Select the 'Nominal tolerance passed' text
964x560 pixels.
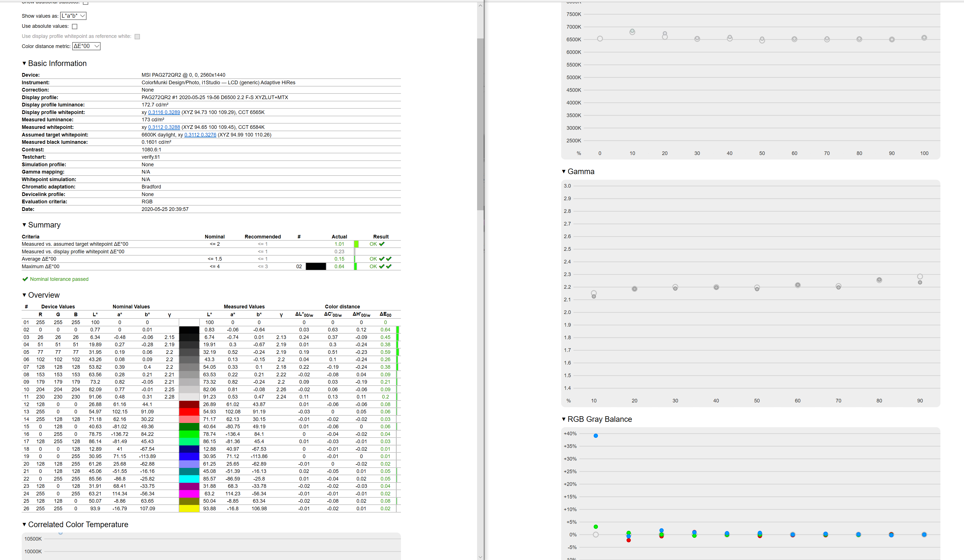point(59,279)
